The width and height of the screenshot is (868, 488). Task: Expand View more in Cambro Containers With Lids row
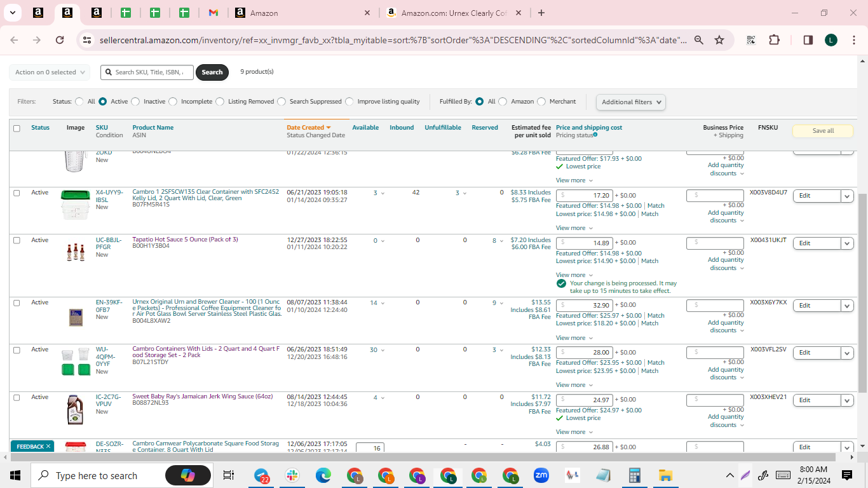[x=574, y=385]
